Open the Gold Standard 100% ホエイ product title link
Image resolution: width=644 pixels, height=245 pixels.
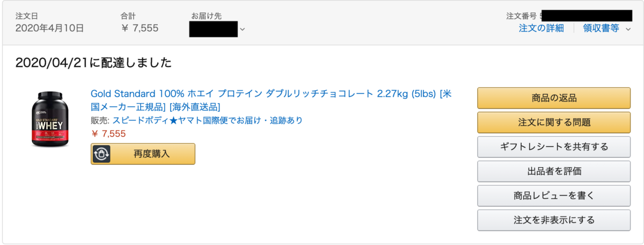coord(270,100)
